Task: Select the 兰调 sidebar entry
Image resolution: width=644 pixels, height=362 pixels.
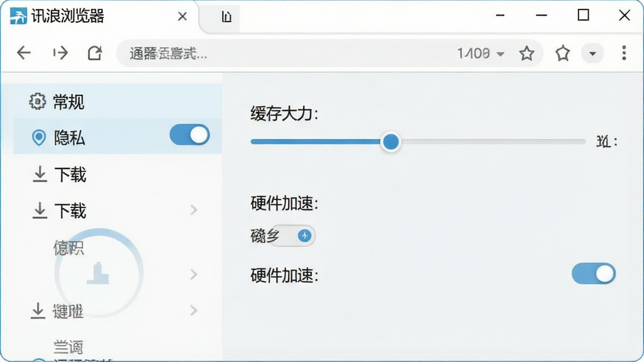Action: [x=68, y=347]
